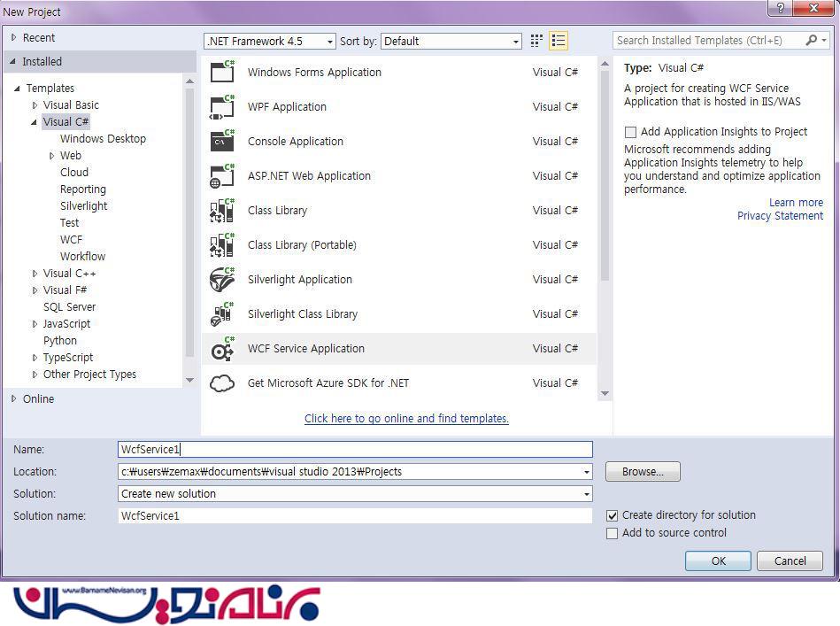Open the .NET Framework version dropdown

(270, 42)
